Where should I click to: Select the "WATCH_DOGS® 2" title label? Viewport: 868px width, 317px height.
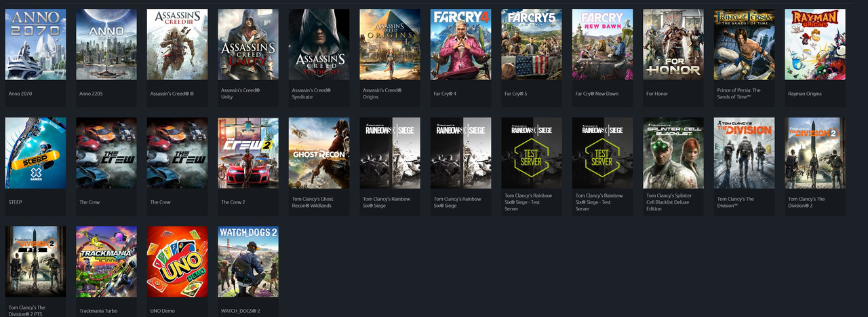[241, 311]
